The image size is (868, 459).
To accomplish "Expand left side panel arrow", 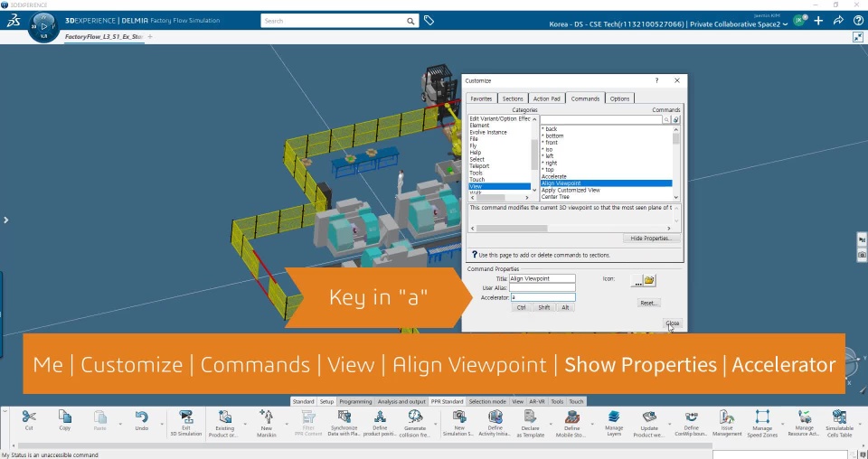I will [x=6, y=220].
